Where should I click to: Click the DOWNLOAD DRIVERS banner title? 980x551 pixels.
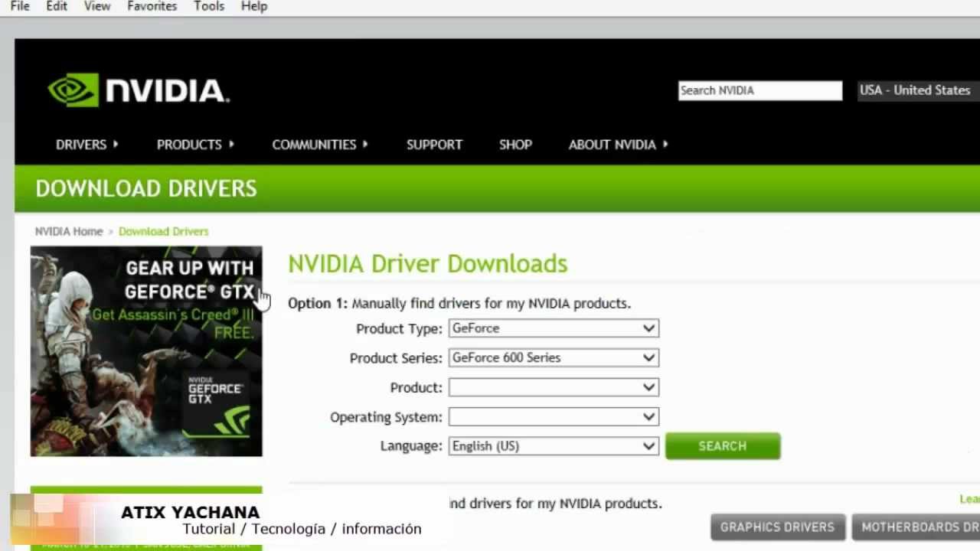point(146,189)
